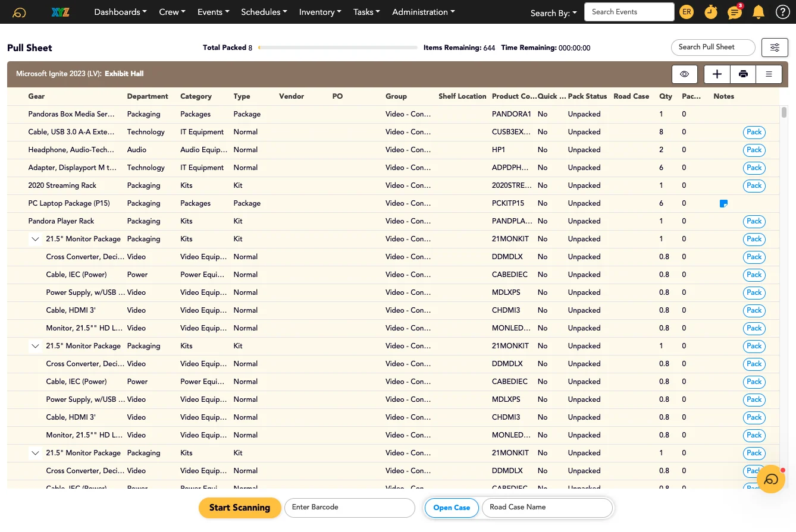This screenshot has height=532, width=796.
Task: Click the Pull Sheet page heading
Action: pos(30,48)
